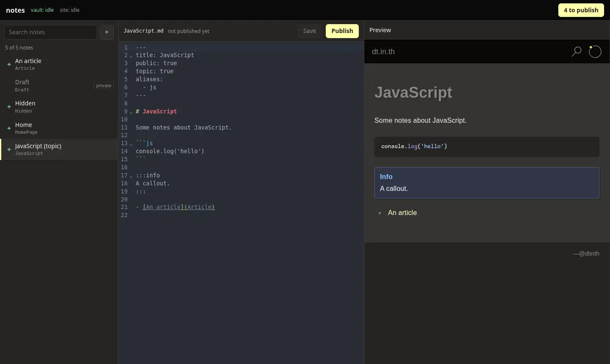610x364 pixels.
Task: Click the plus status icon beside Home
Action: [9, 128]
